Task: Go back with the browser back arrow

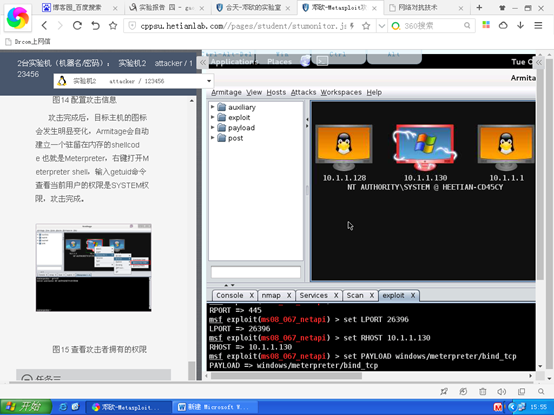Action: [44, 25]
